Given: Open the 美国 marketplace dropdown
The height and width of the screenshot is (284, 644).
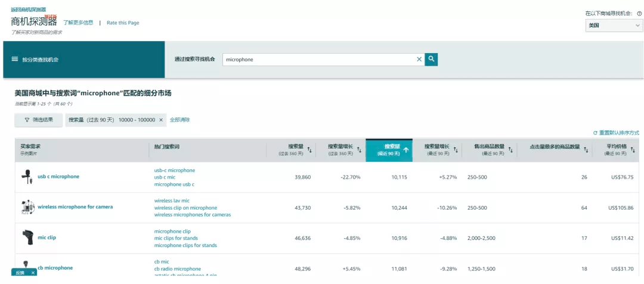Looking at the screenshot, I should (x=614, y=26).
